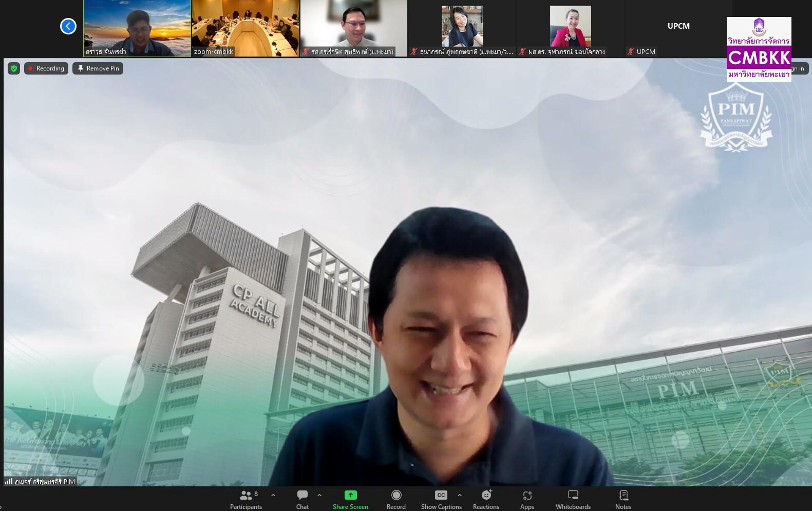The image size is (812, 511).
Task: Select the red-jacket participant thumbnail
Action: coord(570,28)
